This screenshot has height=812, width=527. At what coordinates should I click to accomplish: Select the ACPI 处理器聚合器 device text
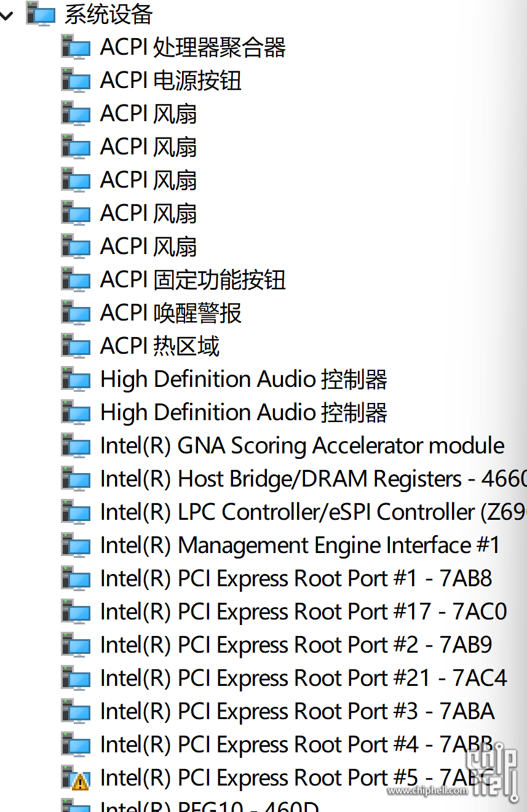[193, 47]
